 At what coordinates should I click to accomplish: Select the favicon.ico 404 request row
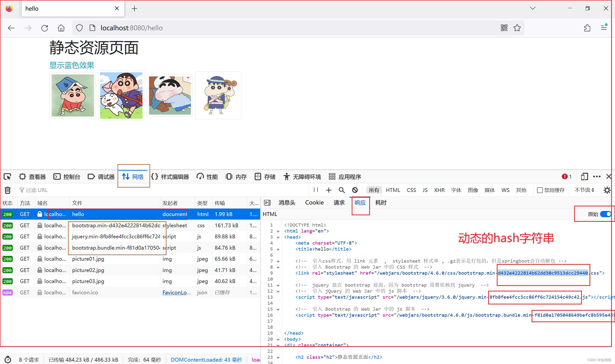coord(130,292)
